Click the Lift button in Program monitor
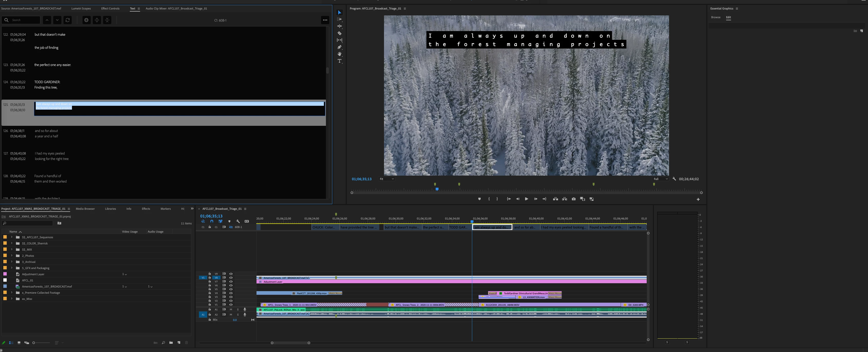Viewport: 868px width, 352px height. pyautogui.click(x=555, y=199)
